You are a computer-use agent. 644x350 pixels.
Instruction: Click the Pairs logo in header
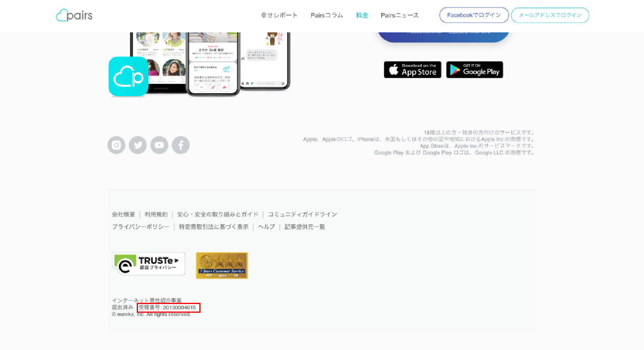74,15
